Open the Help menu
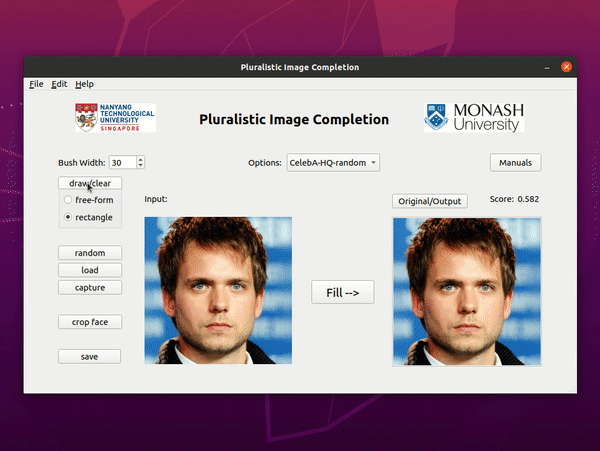Viewport: 600px width, 451px height. pyautogui.click(x=84, y=84)
